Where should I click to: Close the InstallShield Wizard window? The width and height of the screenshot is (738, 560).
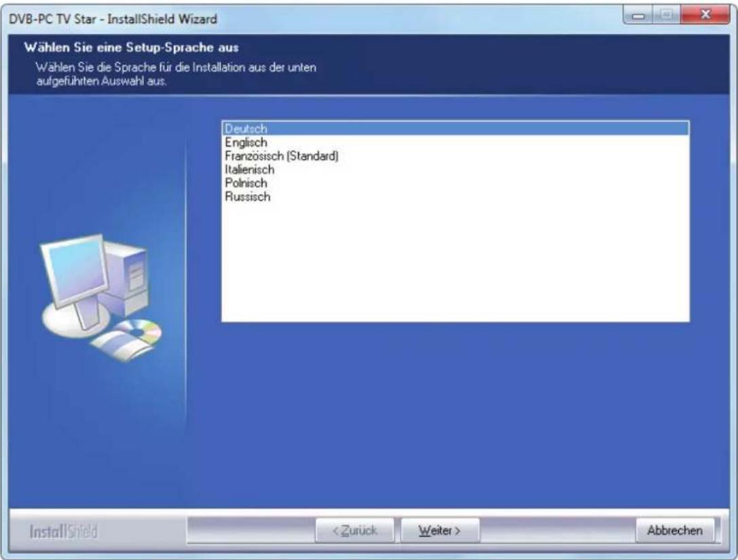coord(705,15)
